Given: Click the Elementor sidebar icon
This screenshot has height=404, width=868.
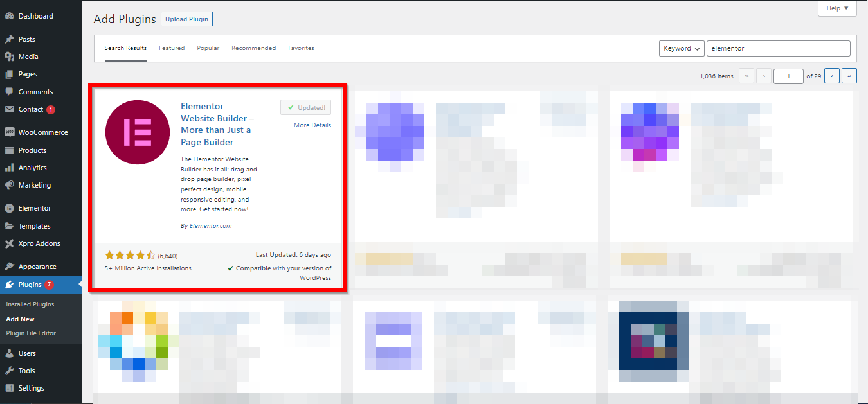Looking at the screenshot, I should [x=10, y=208].
